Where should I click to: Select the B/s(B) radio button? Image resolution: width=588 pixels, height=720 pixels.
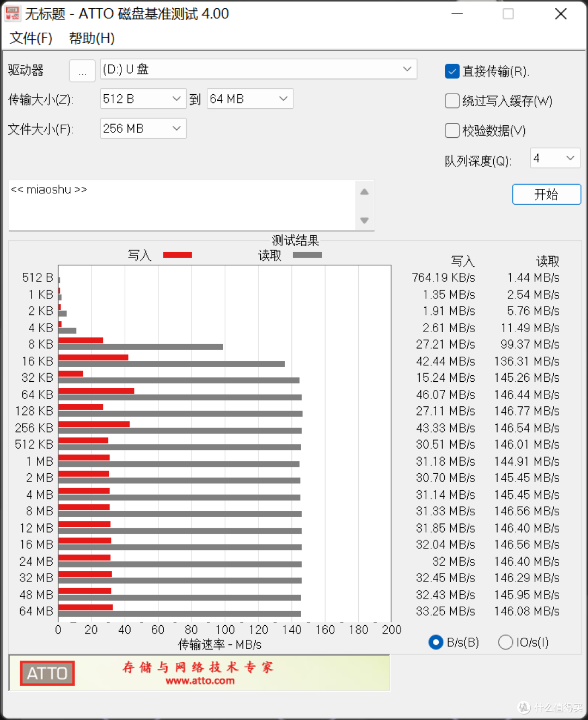click(436, 642)
